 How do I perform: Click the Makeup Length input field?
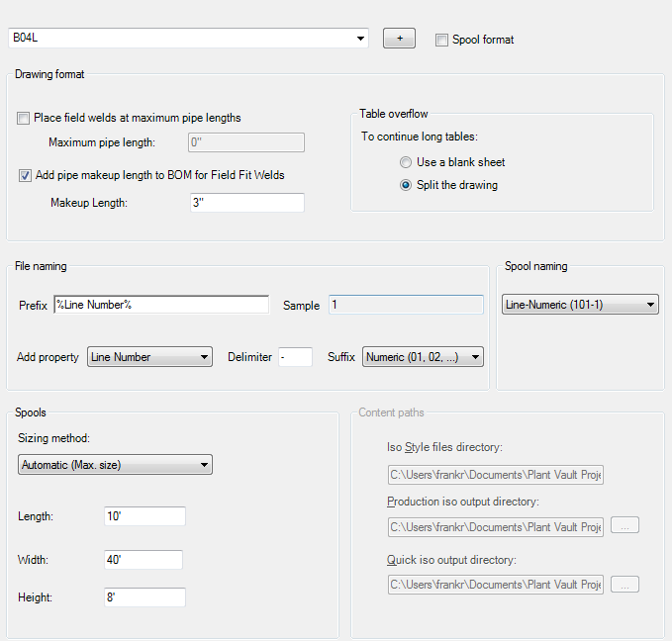coord(246,203)
